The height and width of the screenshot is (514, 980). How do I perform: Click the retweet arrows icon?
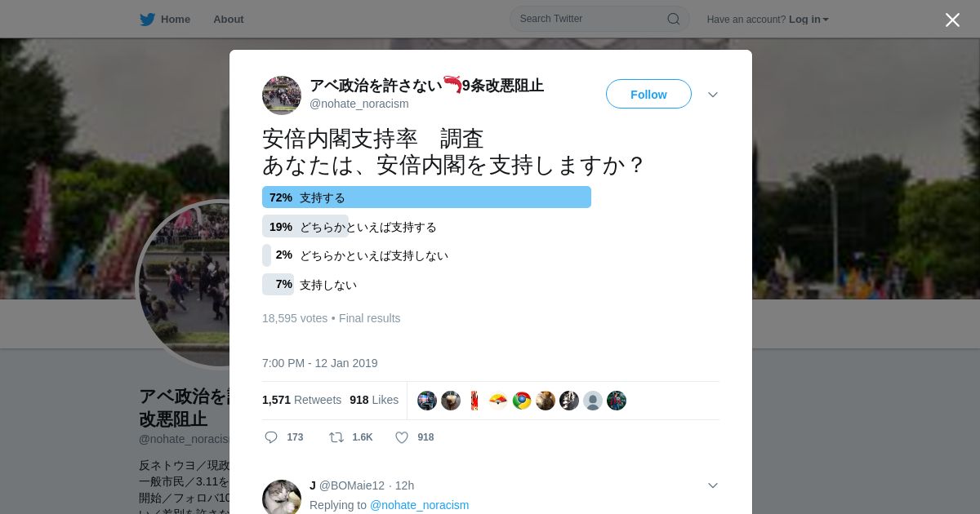pyautogui.click(x=336, y=437)
